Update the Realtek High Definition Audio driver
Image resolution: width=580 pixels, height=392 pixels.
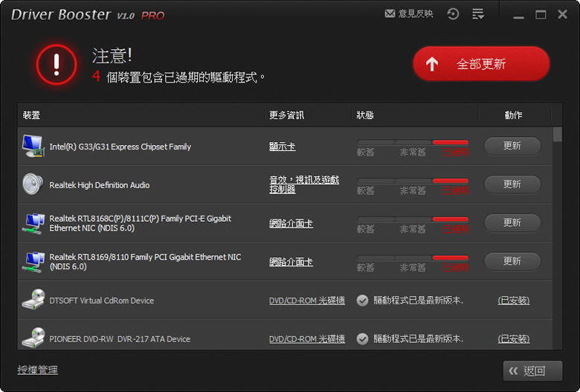512,184
